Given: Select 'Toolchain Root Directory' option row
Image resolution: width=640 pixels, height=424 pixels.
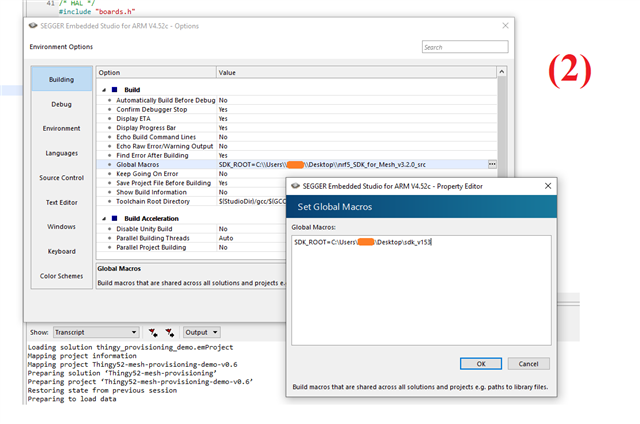Looking at the screenshot, I should (191, 201).
